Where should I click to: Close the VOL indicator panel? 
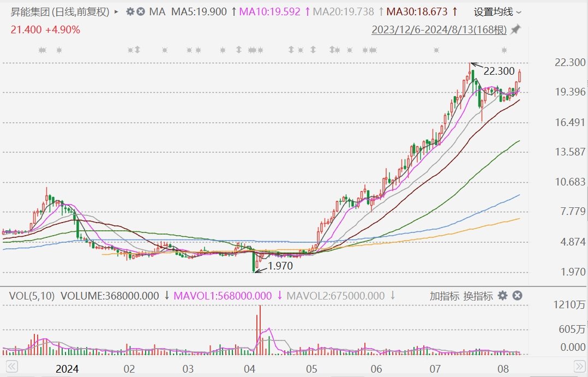click(517, 296)
